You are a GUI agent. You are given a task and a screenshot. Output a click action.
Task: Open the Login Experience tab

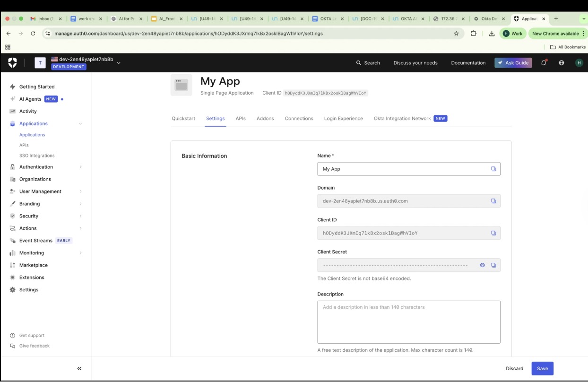(x=344, y=118)
